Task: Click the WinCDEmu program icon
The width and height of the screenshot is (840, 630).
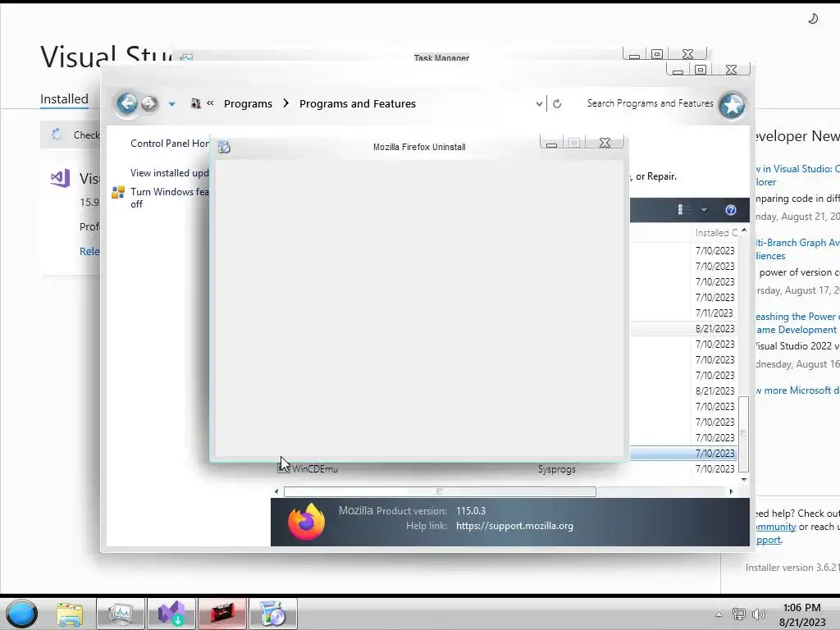Action: click(x=283, y=468)
